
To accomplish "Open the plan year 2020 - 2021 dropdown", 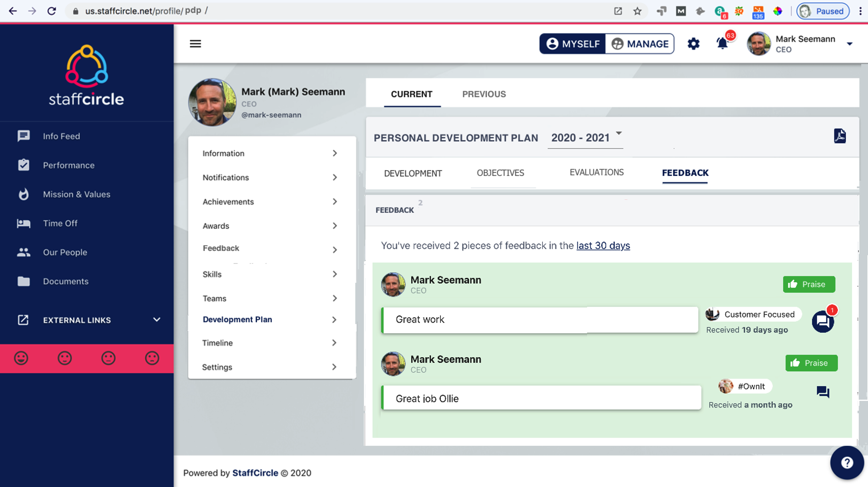I will pos(585,137).
